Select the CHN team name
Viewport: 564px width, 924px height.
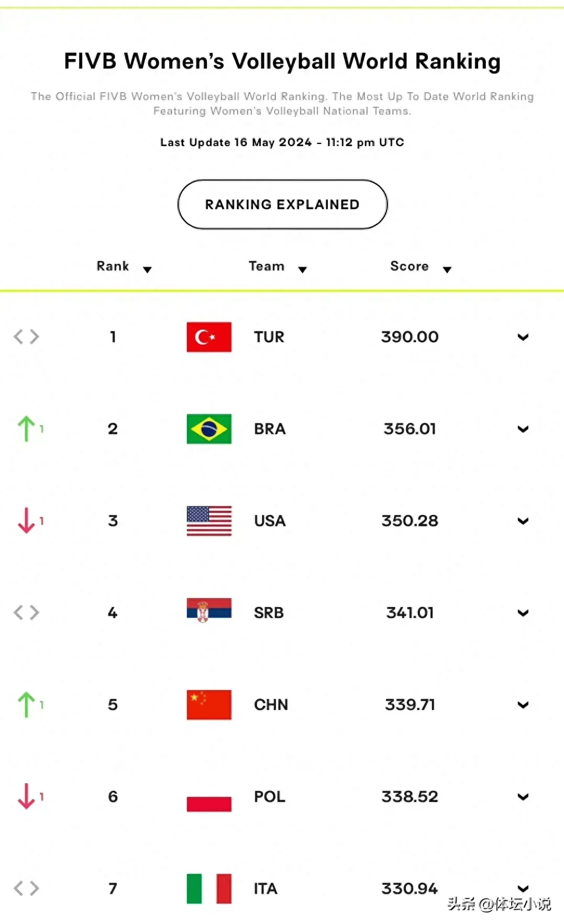click(x=271, y=705)
